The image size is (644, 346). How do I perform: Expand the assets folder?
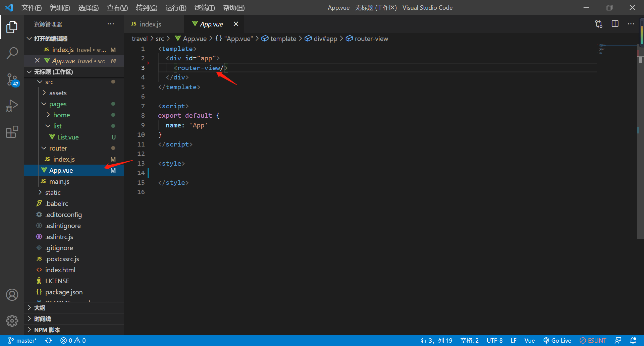coord(74,93)
